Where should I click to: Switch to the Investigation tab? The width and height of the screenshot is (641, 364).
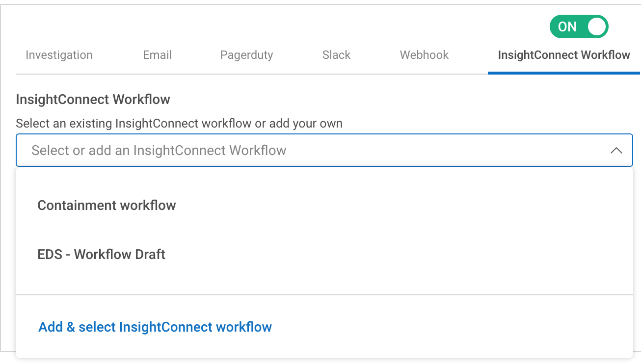59,55
